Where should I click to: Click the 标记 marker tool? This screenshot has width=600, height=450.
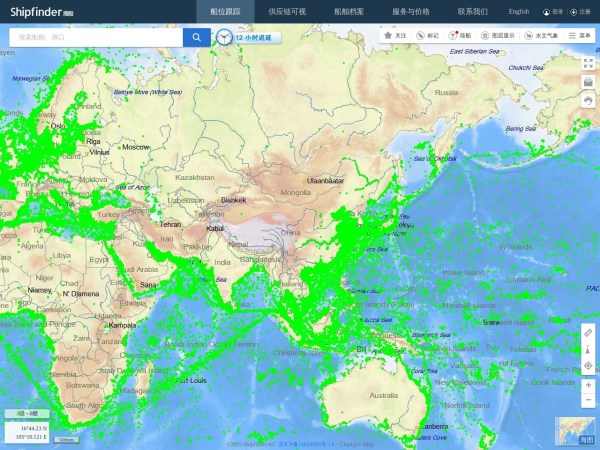click(428, 35)
